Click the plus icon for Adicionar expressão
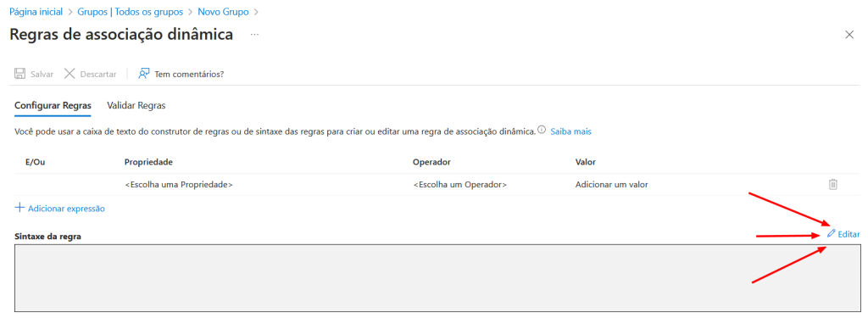 pos(20,208)
